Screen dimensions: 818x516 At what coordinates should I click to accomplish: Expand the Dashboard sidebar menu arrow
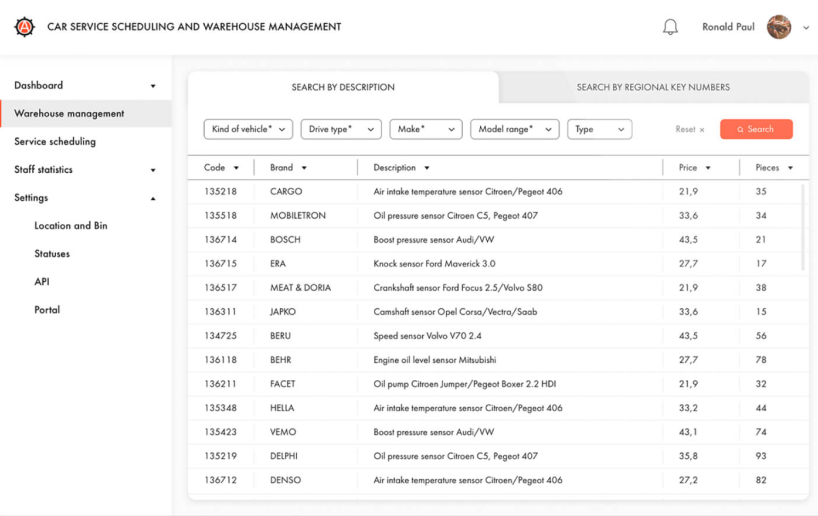153,86
